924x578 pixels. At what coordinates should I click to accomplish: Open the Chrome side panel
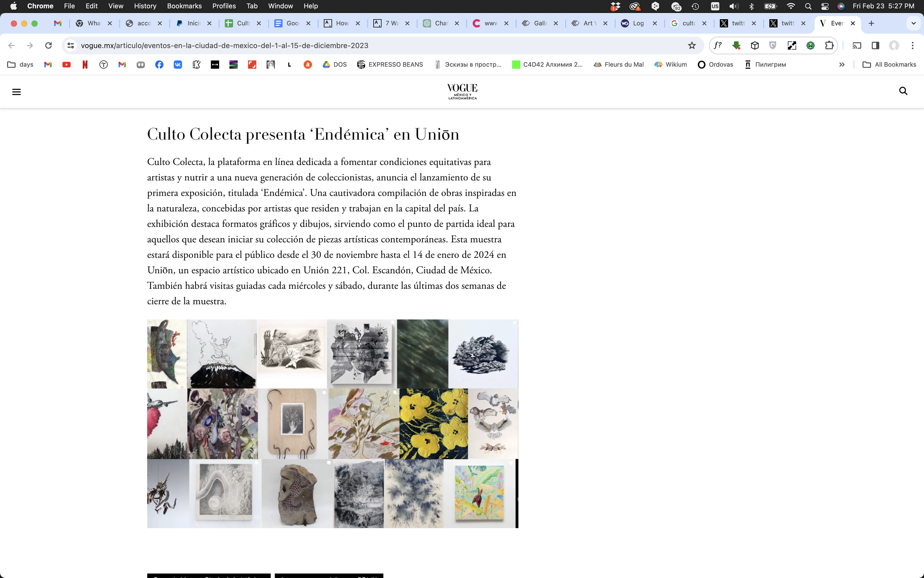pyautogui.click(x=876, y=45)
